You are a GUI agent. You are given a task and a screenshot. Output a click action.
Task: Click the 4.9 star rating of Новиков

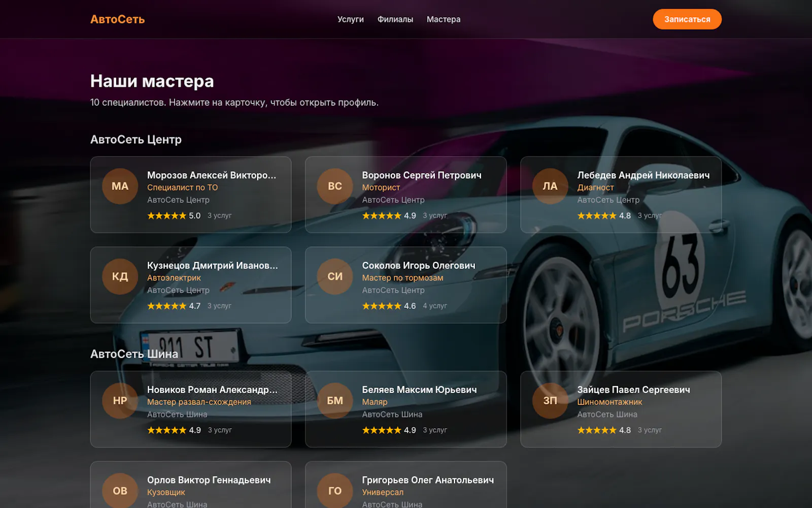174,430
